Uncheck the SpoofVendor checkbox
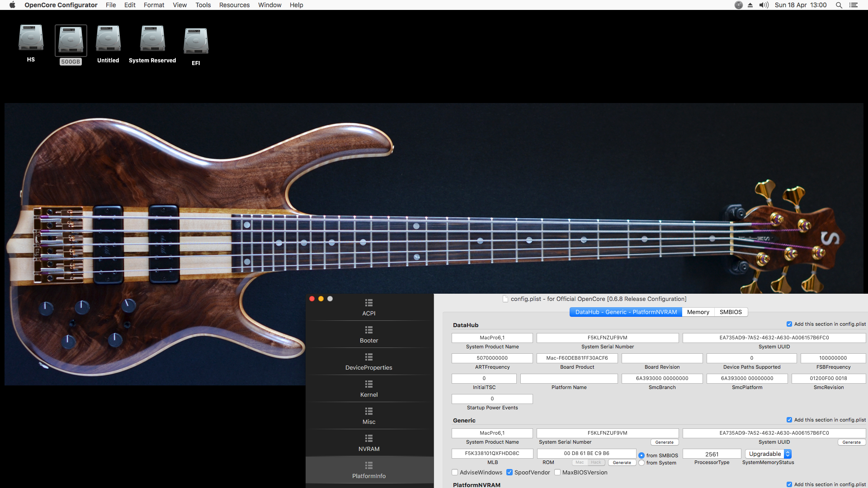 [x=509, y=472]
